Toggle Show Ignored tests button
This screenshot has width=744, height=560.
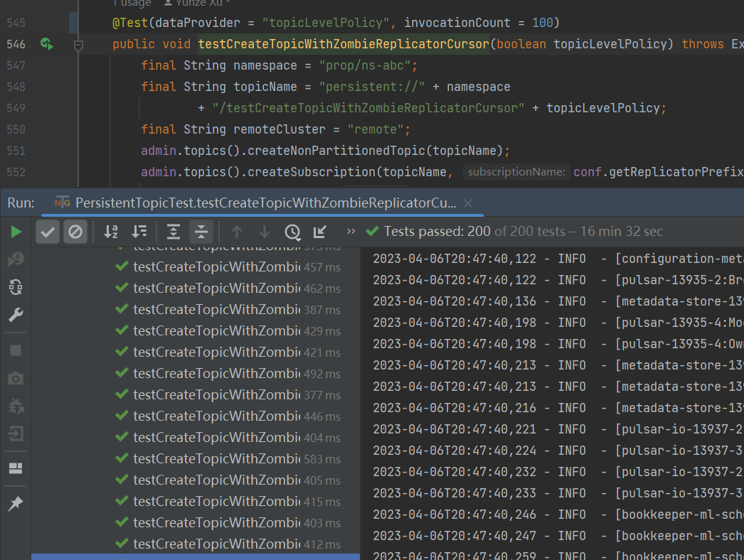pos(75,232)
